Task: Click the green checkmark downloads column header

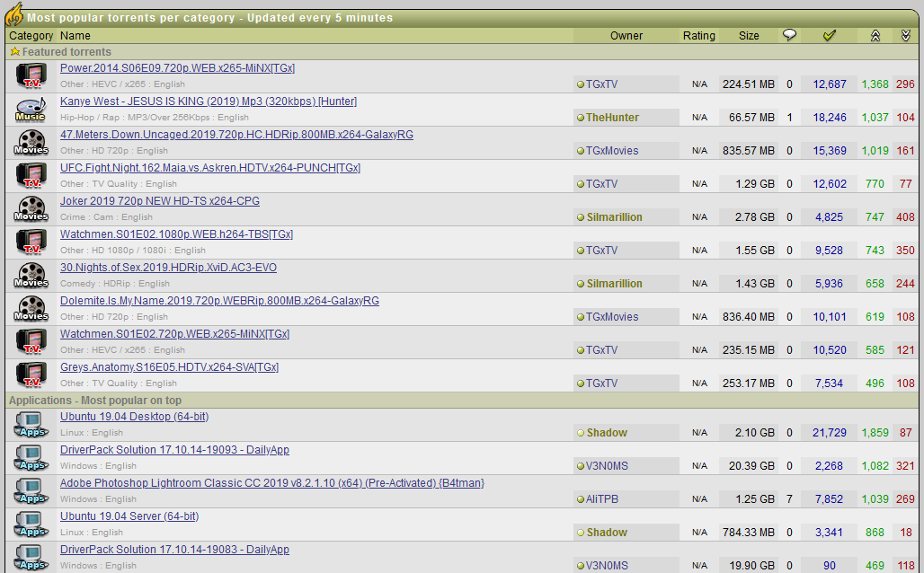Action: click(x=830, y=36)
